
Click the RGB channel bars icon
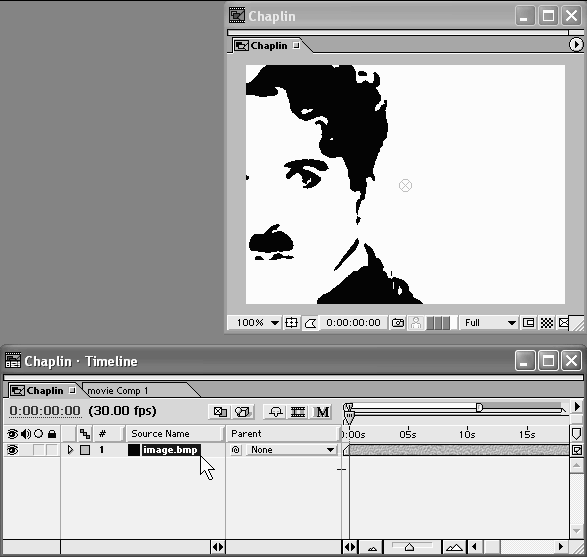pyautogui.click(x=438, y=323)
